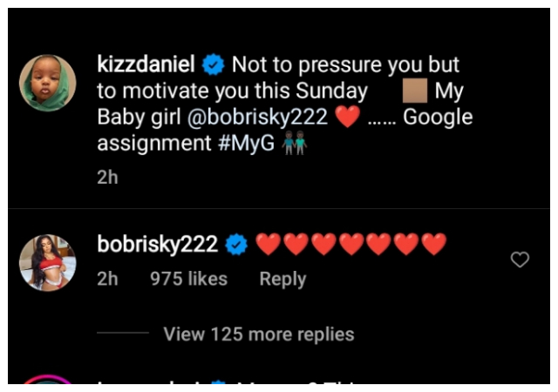Click the verified badge next to kizzdaniel
This screenshot has height=392, width=558.
tap(213, 64)
